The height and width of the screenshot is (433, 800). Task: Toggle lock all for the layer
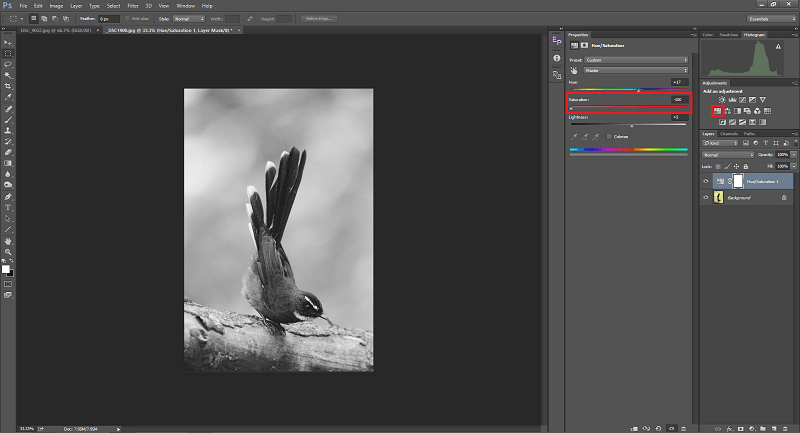pos(745,166)
